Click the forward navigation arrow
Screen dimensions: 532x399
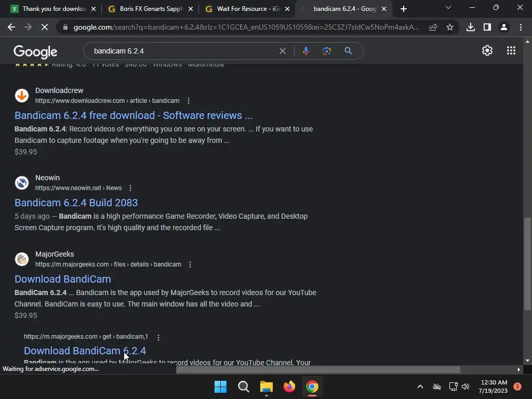28,27
